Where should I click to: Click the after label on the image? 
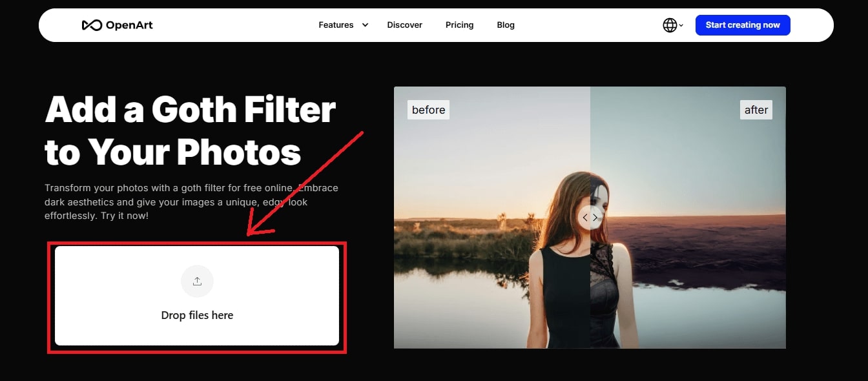pyautogui.click(x=756, y=109)
